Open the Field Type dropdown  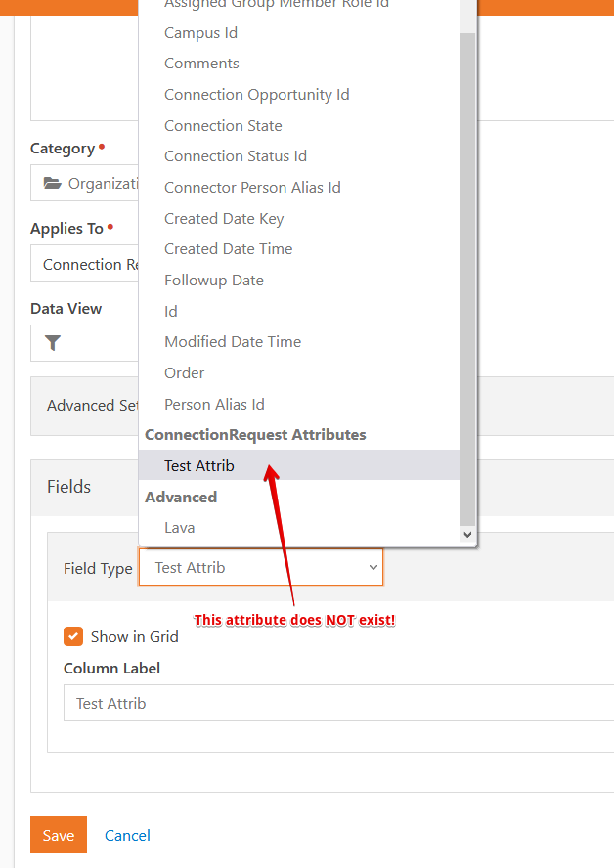point(260,567)
